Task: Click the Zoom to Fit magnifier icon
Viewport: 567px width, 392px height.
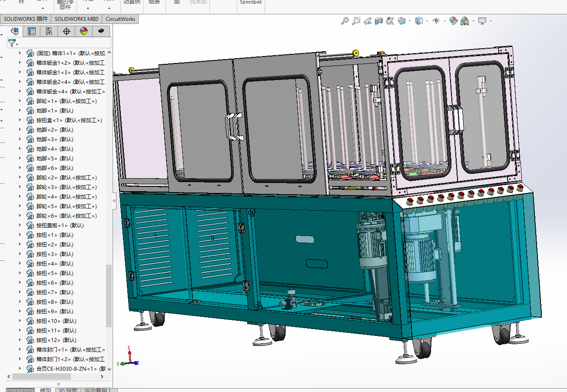Action: pos(345,21)
